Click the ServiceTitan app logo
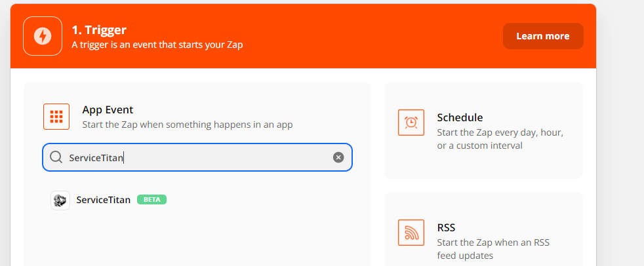 pos(60,200)
